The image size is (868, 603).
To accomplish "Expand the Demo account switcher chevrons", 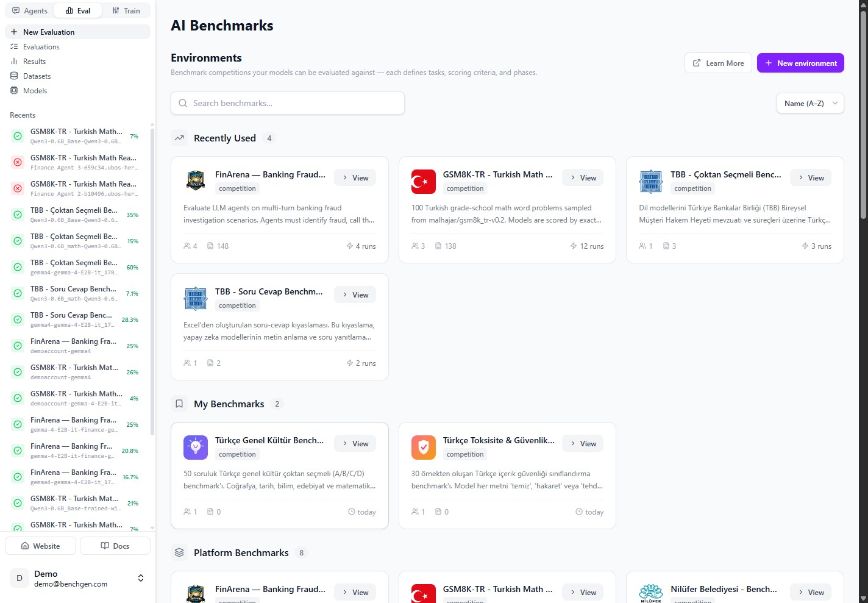I will coord(141,578).
